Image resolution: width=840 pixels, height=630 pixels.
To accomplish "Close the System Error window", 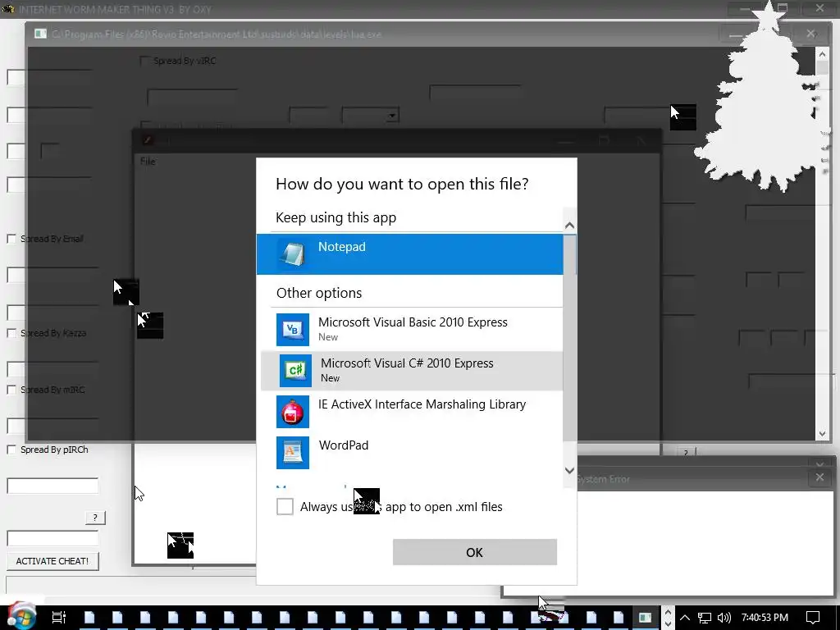I will [x=819, y=477].
